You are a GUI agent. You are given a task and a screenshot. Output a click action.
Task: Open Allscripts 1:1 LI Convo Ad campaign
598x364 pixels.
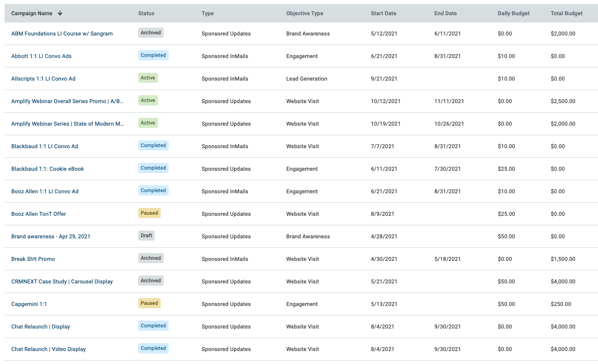(43, 78)
